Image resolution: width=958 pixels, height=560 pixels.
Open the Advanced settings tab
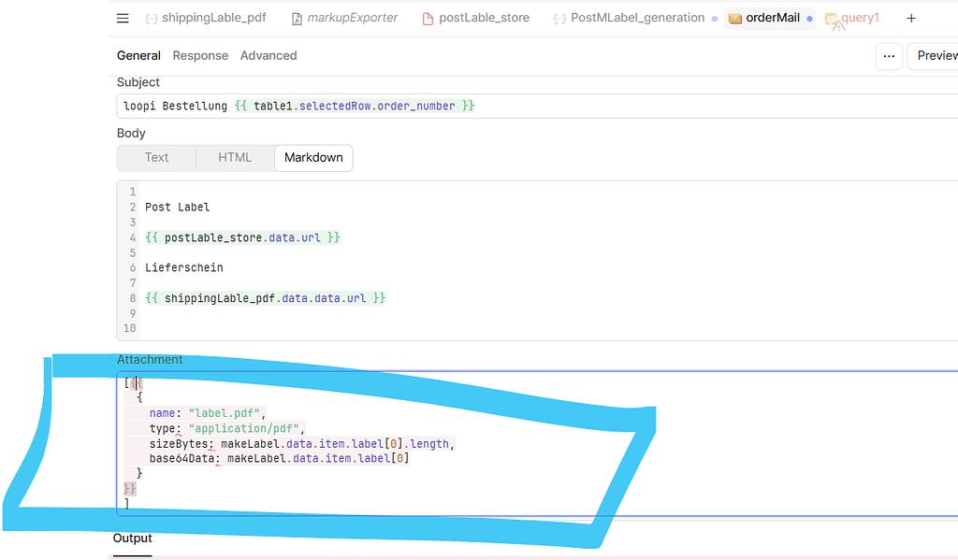point(269,55)
